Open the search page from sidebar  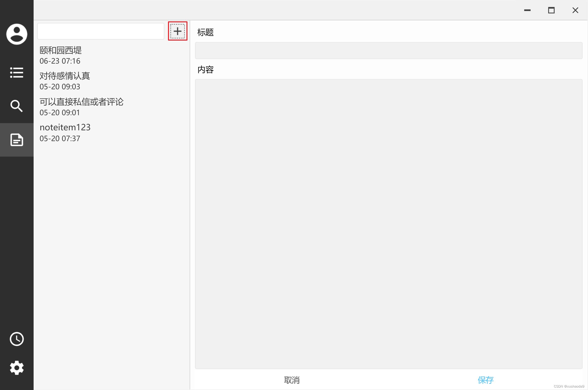[x=17, y=106]
